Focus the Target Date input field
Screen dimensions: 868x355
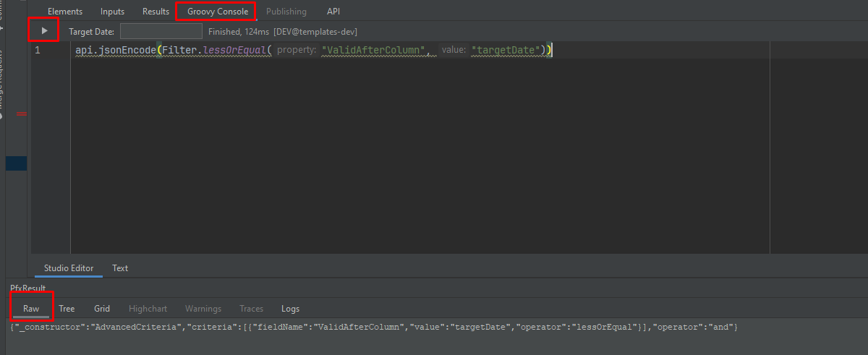[x=161, y=32]
